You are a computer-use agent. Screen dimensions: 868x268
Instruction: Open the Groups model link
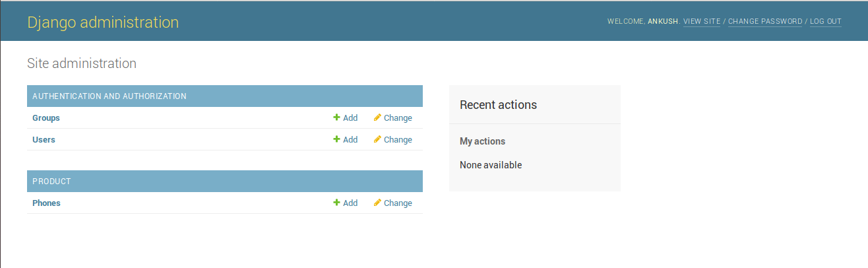(x=46, y=118)
